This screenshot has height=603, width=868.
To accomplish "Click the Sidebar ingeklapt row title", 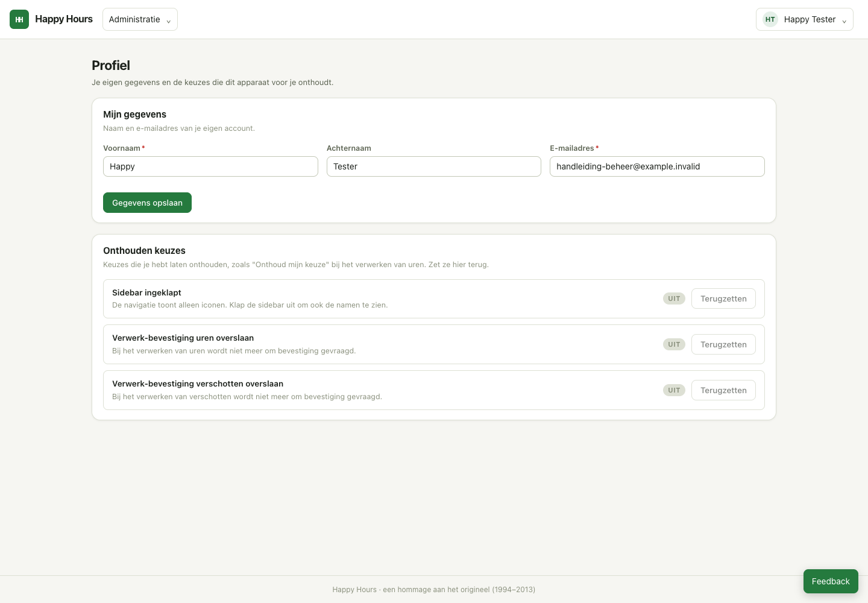I will tap(146, 292).
